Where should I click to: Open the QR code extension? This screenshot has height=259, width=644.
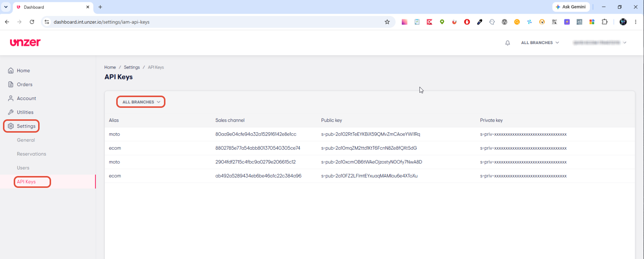[x=554, y=22]
